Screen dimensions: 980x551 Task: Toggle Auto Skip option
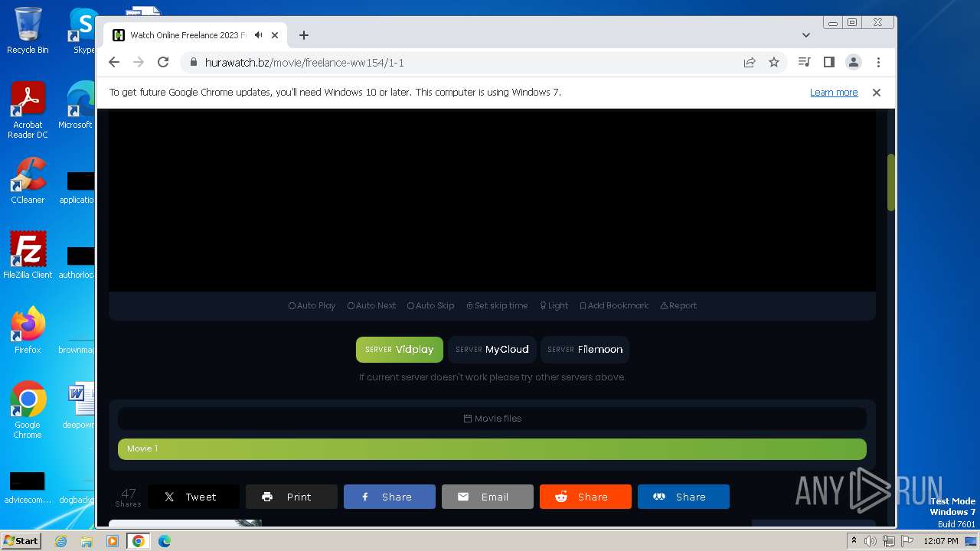click(x=431, y=305)
